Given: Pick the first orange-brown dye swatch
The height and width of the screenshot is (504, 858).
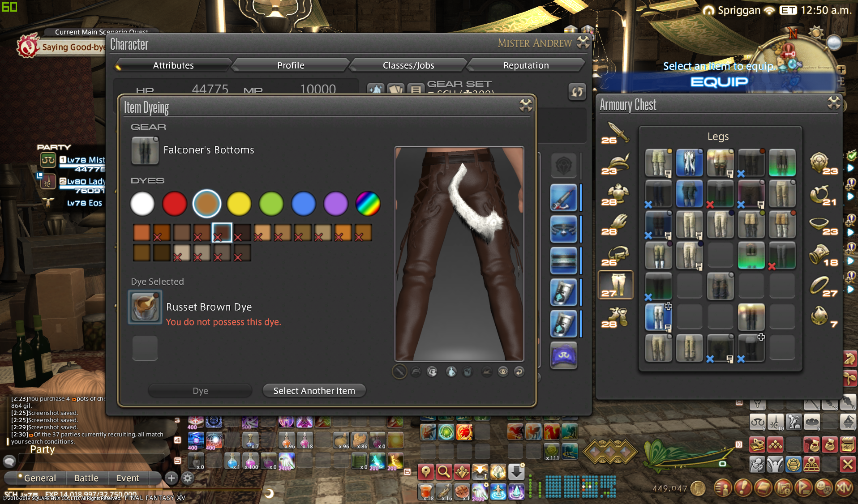Looking at the screenshot, I should point(142,233).
